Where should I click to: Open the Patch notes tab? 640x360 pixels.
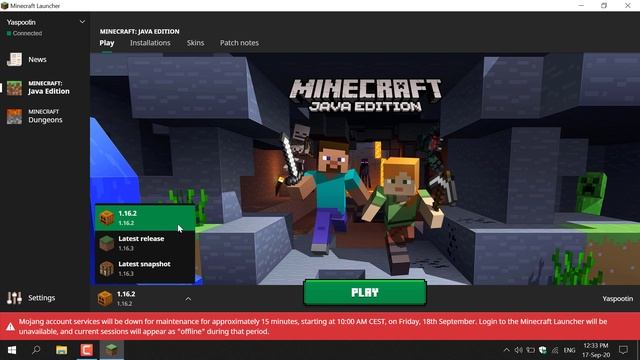(239, 43)
